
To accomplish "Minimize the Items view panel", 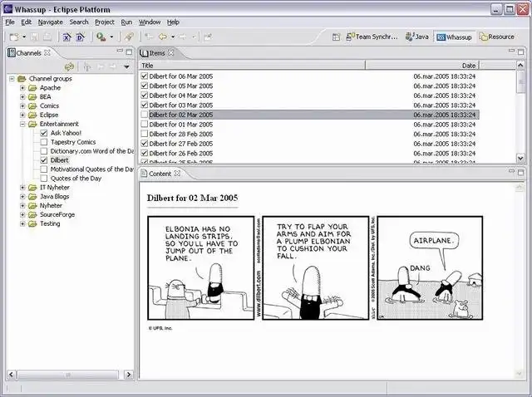I will (x=511, y=51).
